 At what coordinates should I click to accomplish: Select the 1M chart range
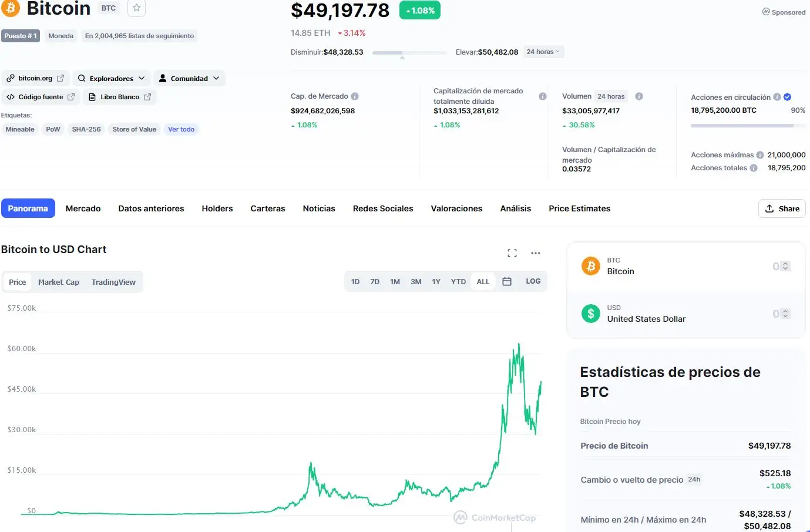point(395,282)
